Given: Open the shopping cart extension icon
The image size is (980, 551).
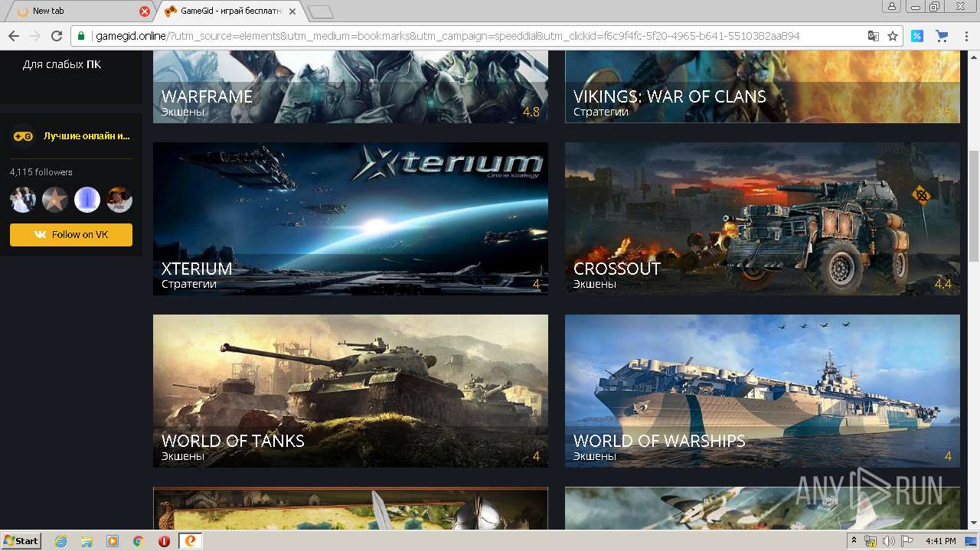Looking at the screenshot, I should (x=942, y=36).
